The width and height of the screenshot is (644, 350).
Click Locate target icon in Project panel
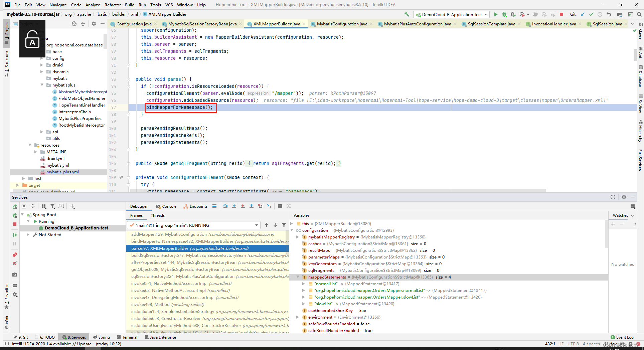click(74, 24)
